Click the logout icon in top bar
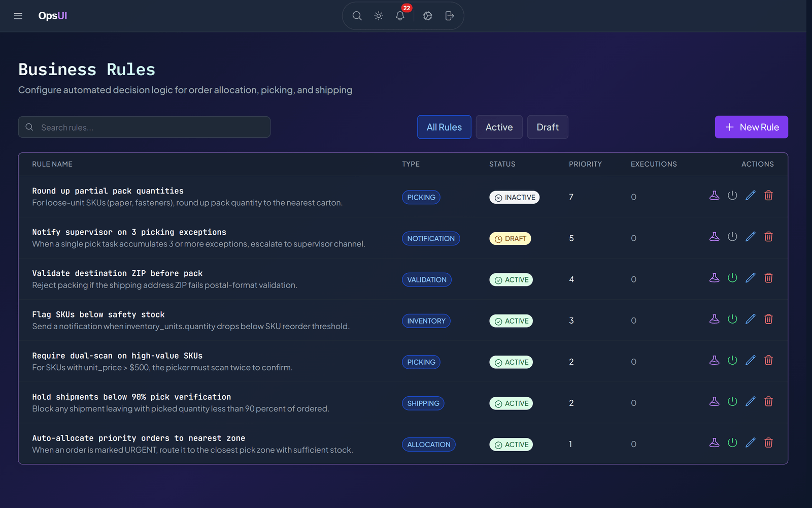The height and width of the screenshot is (508, 812). pyautogui.click(x=449, y=16)
